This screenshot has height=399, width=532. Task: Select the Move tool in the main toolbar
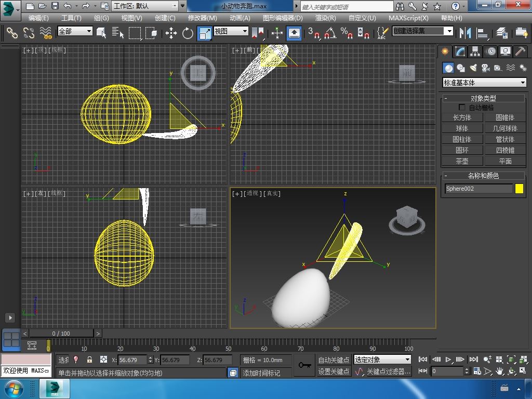[171, 33]
